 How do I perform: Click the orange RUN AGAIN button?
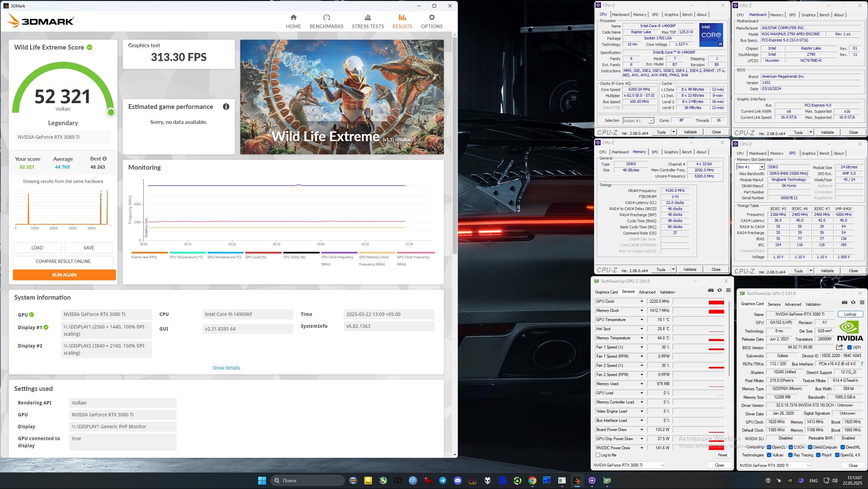click(64, 275)
